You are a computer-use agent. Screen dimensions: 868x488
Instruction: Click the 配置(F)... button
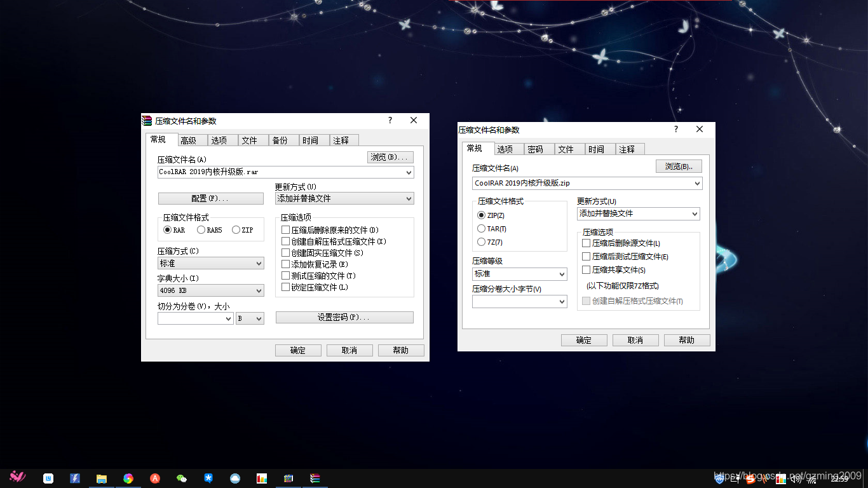click(x=210, y=199)
